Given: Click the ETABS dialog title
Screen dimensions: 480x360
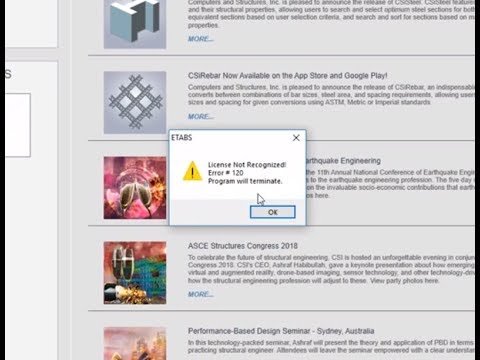Looking at the screenshot, I should click(x=182, y=137).
